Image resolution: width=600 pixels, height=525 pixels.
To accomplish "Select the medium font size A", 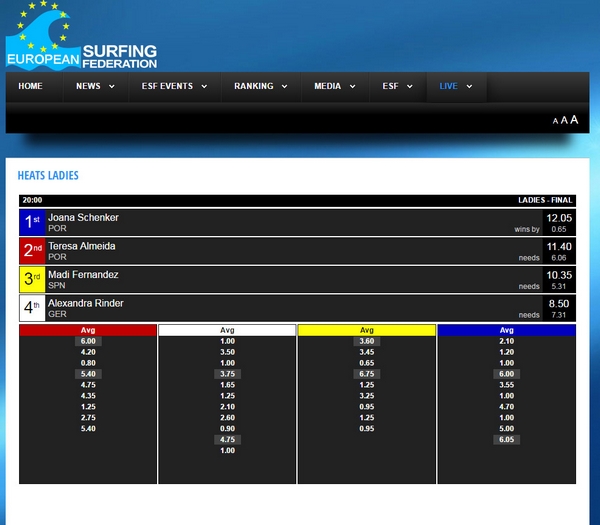I will pyautogui.click(x=564, y=121).
